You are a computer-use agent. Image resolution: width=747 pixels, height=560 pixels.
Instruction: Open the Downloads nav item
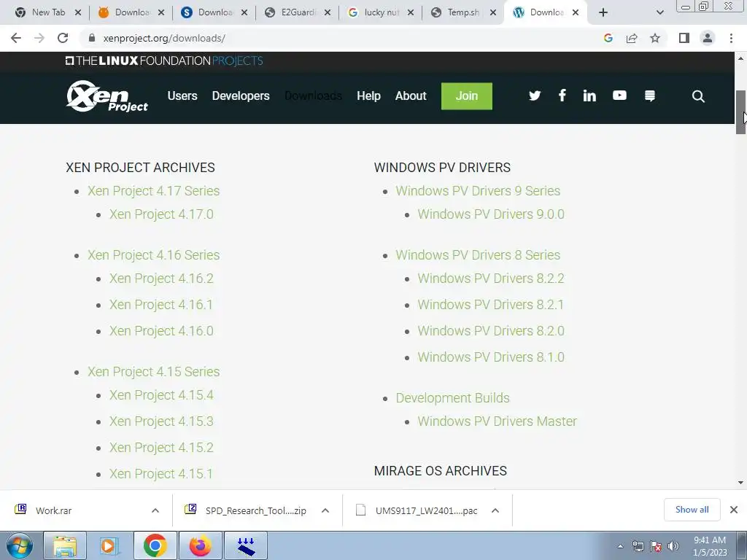(313, 96)
